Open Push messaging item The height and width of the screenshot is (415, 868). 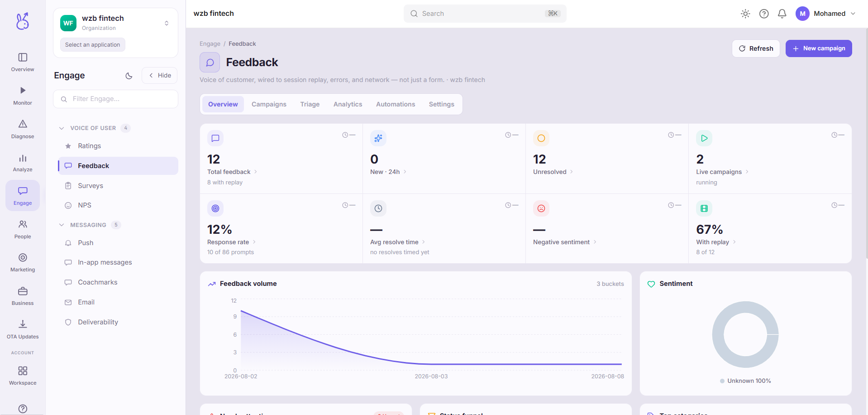pos(118,243)
